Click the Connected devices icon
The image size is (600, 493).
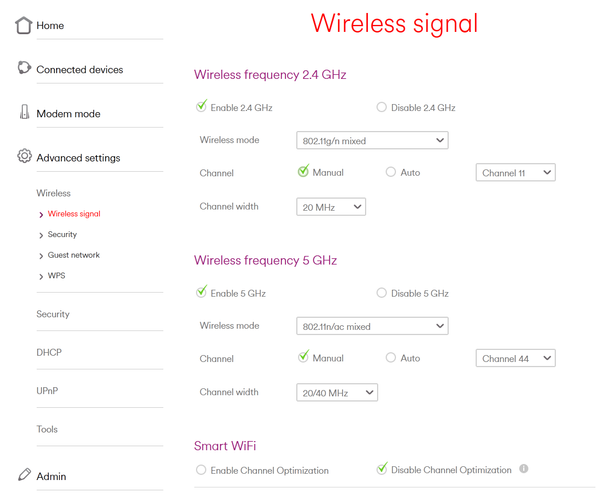point(24,69)
